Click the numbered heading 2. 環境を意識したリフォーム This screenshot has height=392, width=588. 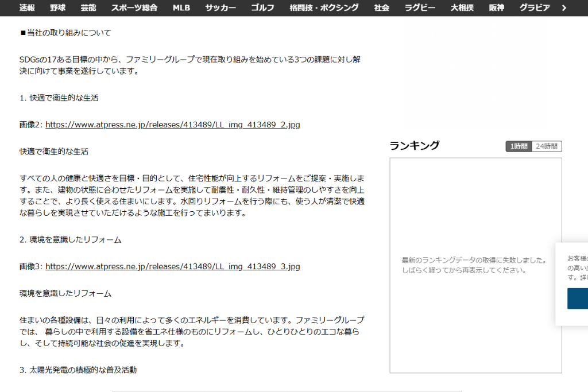71,240
